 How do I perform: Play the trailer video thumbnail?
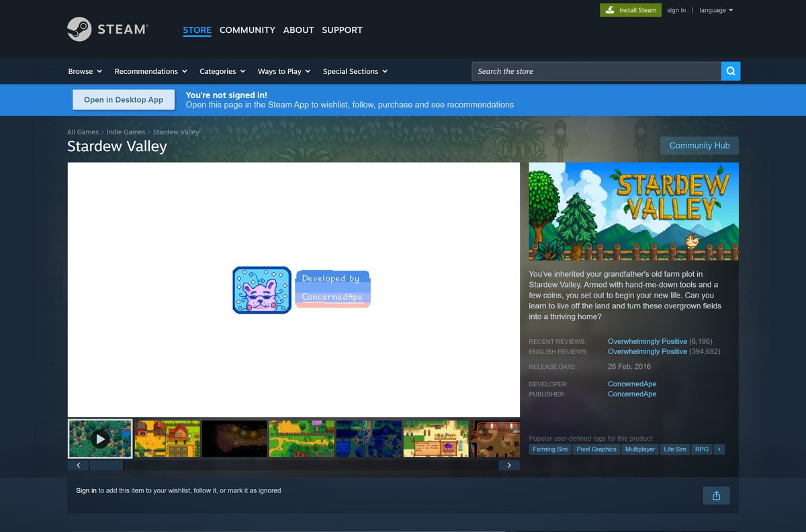point(100,439)
